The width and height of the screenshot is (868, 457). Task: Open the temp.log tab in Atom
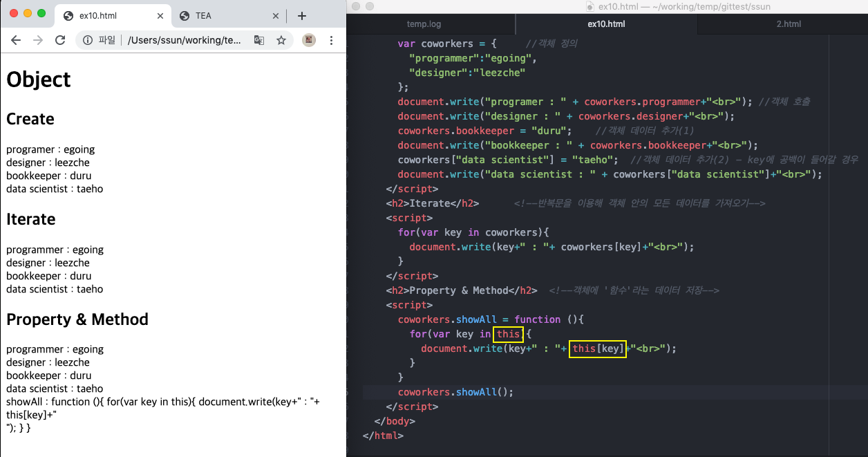click(x=424, y=24)
